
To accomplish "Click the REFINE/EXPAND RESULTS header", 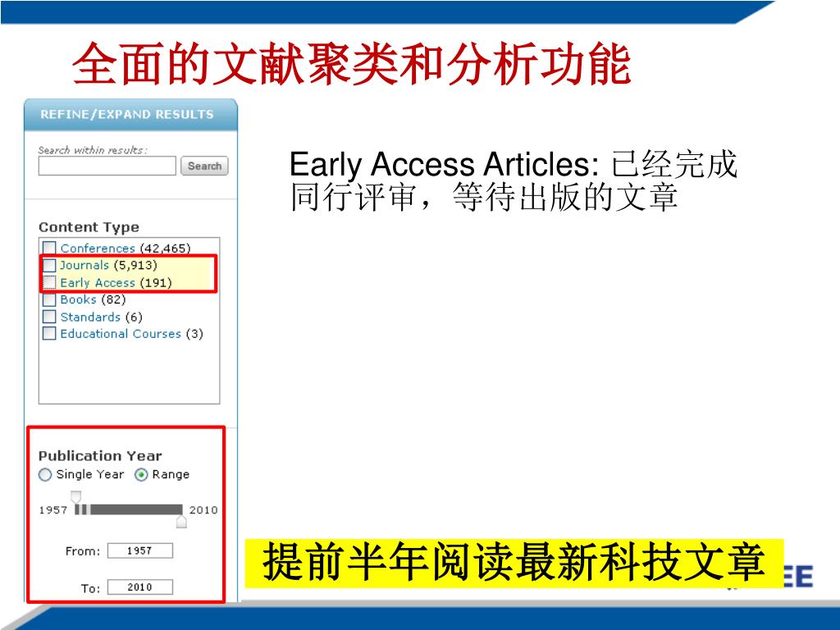I will 130,114.
